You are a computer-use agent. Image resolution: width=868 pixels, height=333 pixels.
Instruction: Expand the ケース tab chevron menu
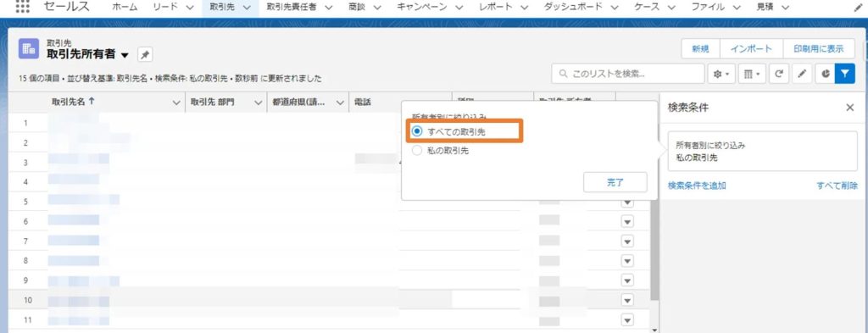(671, 7)
